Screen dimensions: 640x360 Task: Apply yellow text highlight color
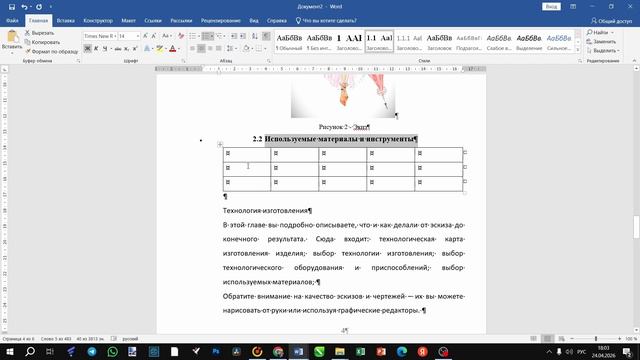[159, 49]
